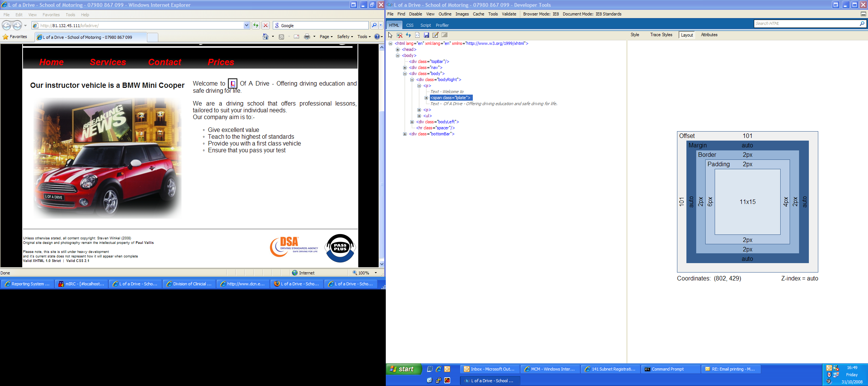This screenshot has height=386, width=868.
Task: Click the search magnifier beside the Google box
Action: point(374,25)
